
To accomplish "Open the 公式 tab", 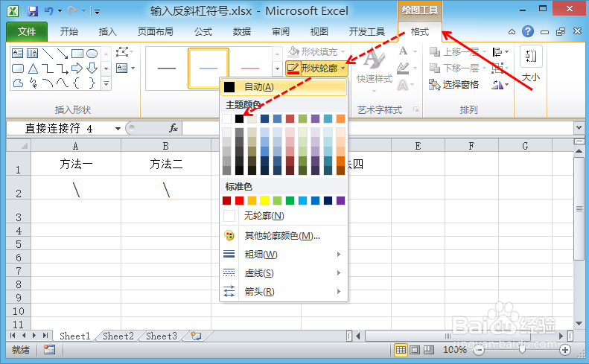I will [203, 32].
